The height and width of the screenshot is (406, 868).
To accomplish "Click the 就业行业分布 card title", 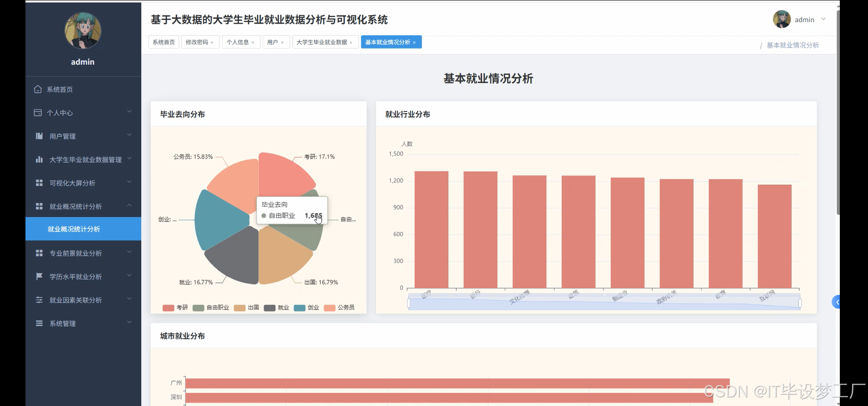I will [x=408, y=114].
